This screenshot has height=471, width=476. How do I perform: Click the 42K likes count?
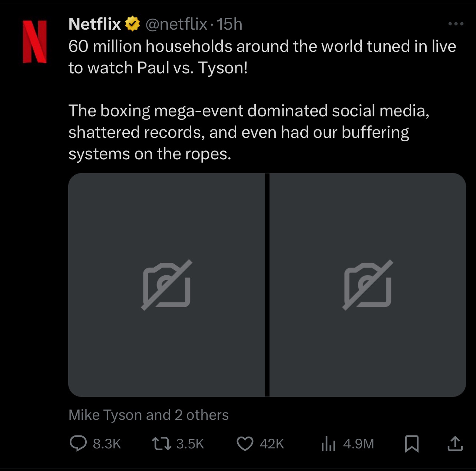pyautogui.click(x=272, y=444)
